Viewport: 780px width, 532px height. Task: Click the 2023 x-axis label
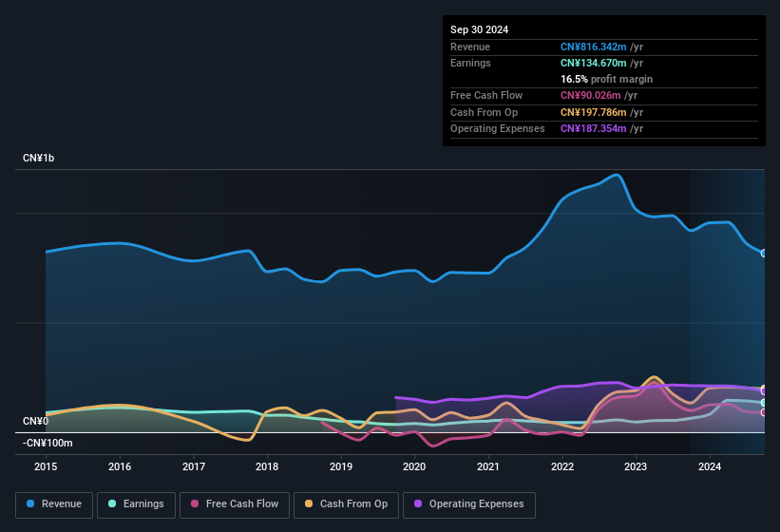click(x=636, y=466)
